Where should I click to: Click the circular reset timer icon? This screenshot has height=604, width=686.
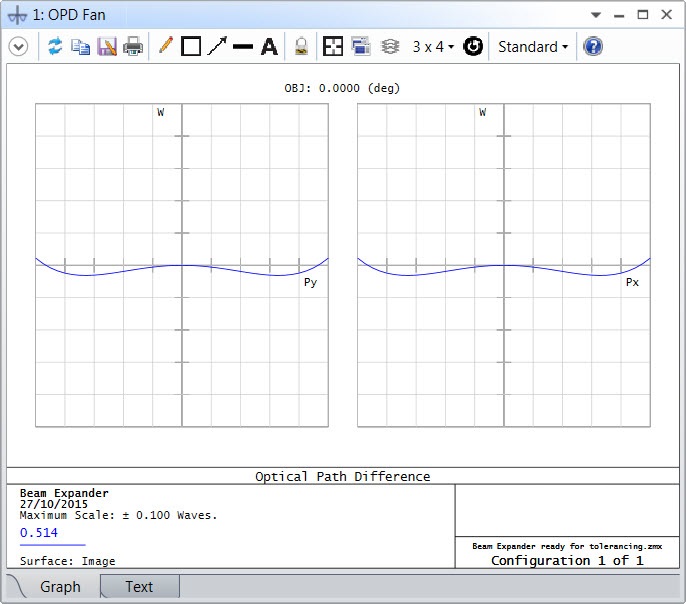click(472, 46)
